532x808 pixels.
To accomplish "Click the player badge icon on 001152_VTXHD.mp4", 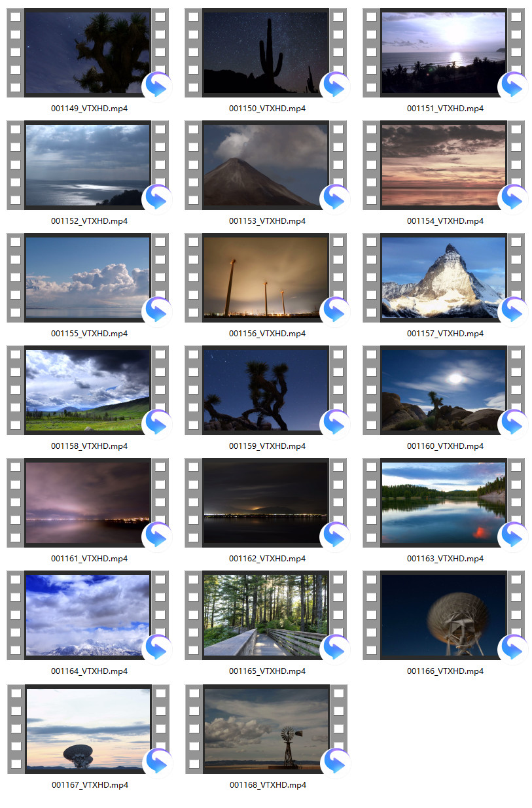I will (157, 198).
